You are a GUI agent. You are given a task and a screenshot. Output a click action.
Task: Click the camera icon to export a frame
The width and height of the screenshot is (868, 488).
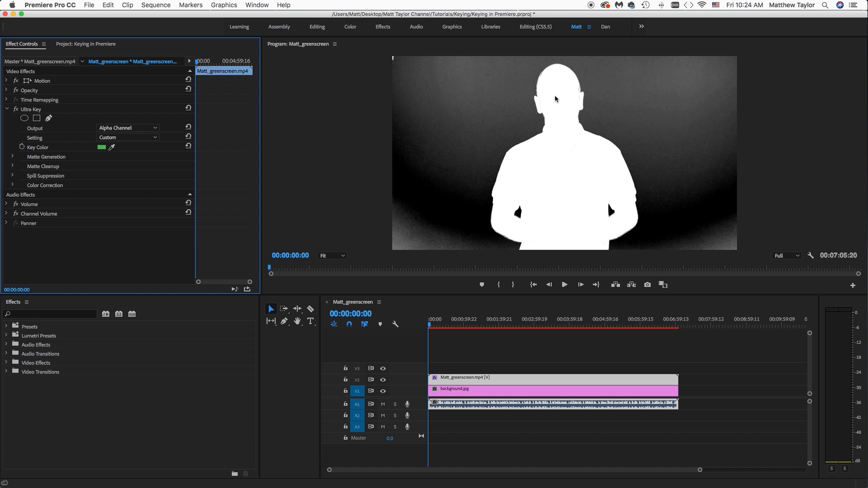click(x=647, y=285)
